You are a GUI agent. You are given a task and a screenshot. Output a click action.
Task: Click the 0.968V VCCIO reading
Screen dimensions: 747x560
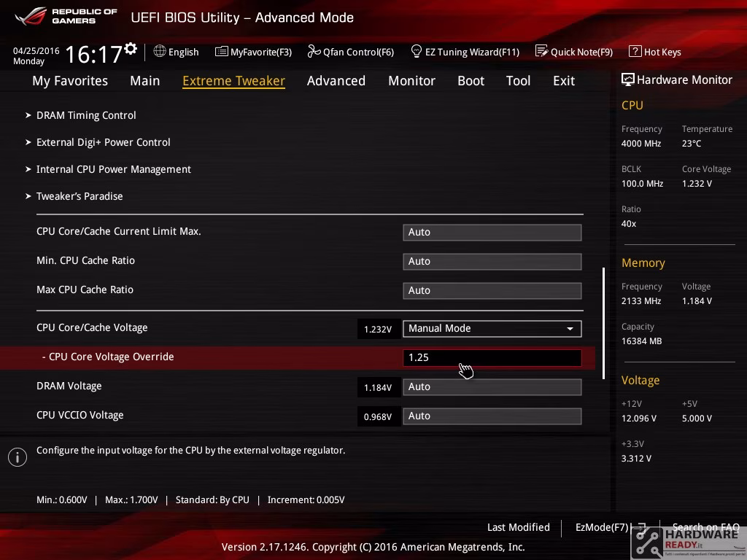pos(378,416)
